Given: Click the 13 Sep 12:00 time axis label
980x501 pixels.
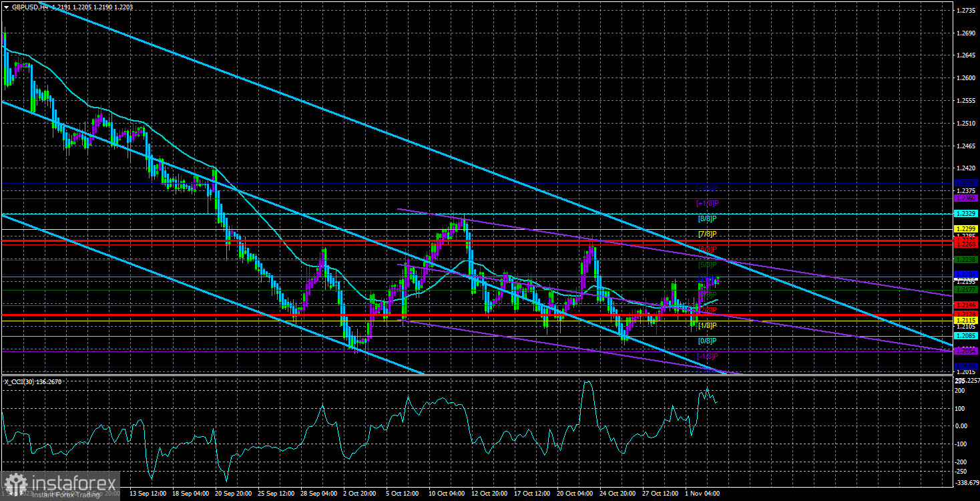Looking at the screenshot, I should coord(149,494).
